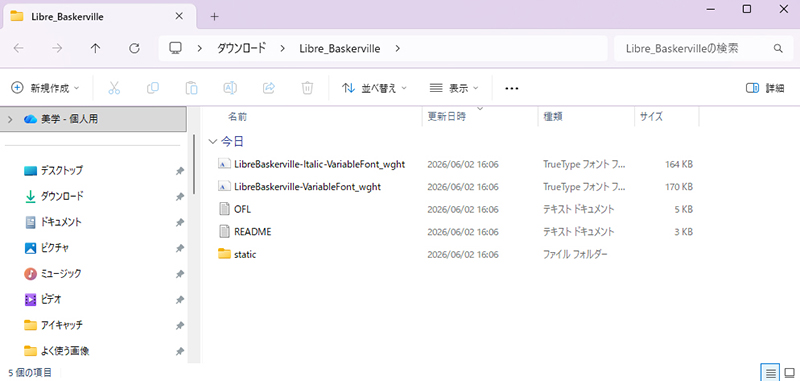Toggle the 詳細 details pane

pyautogui.click(x=765, y=88)
